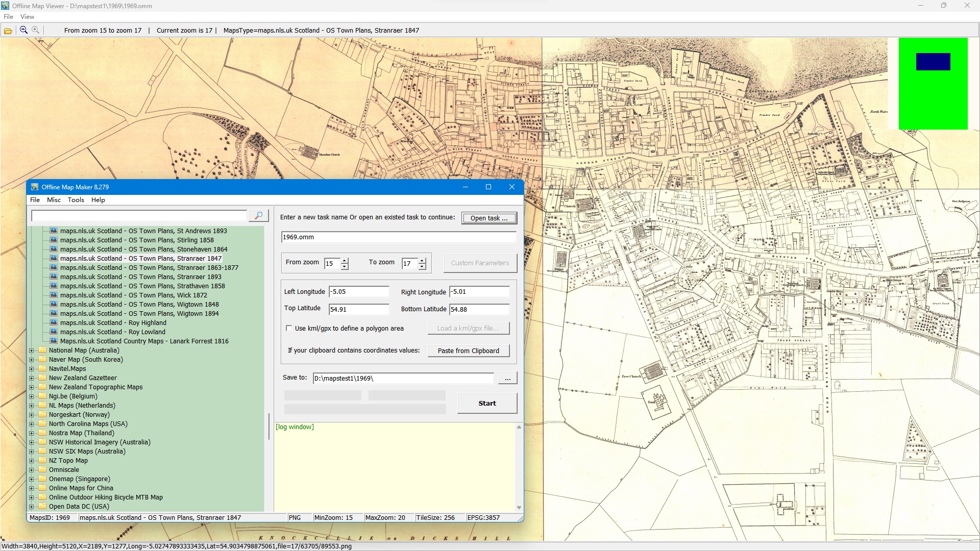Click the Bottom Latitude input field

pos(479,310)
